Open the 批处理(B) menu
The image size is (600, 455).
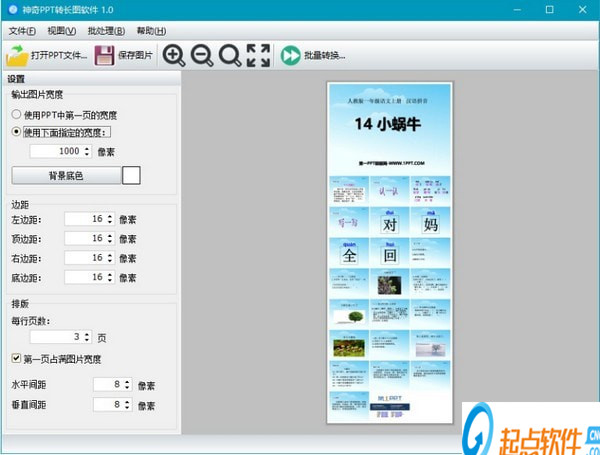point(106,31)
